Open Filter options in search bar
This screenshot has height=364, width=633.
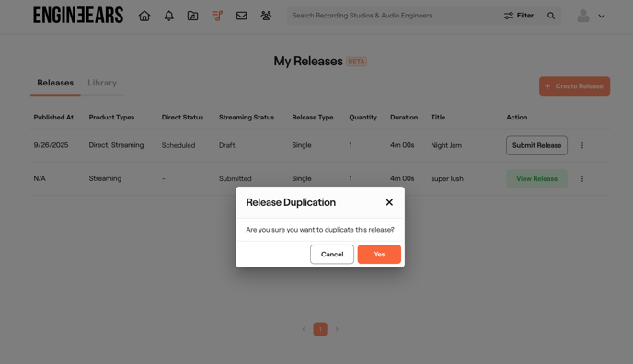pyautogui.click(x=519, y=16)
